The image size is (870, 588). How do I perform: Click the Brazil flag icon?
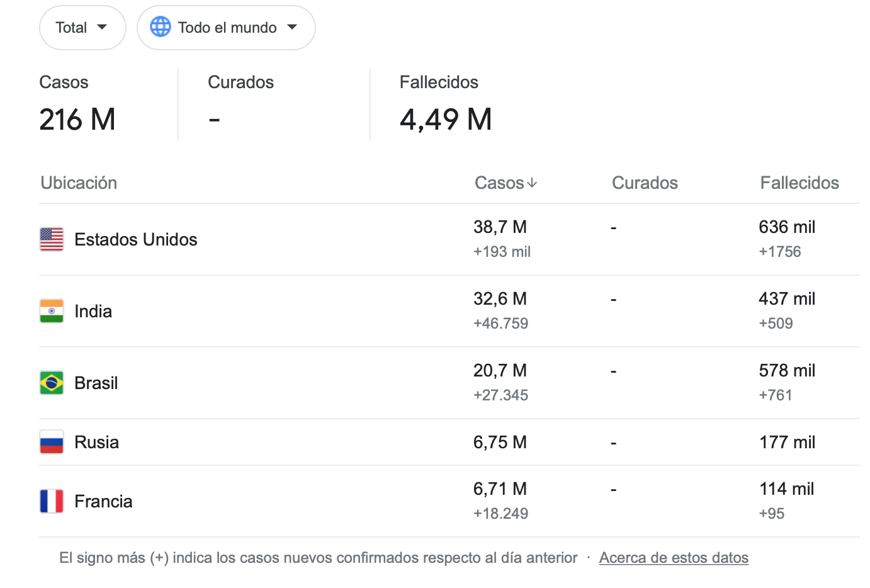point(52,383)
